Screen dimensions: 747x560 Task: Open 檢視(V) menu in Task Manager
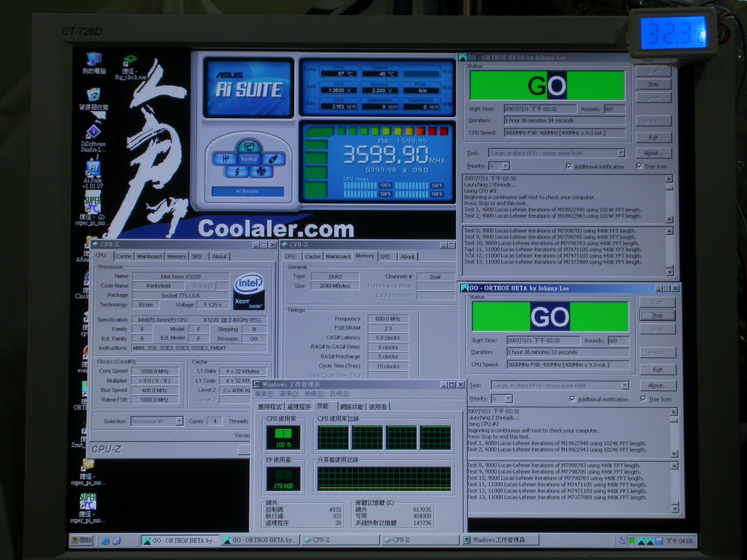pos(314,394)
